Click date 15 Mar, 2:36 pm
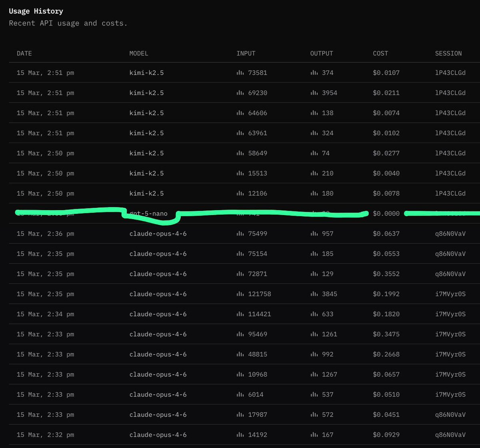Viewport: 480px width, 448px height. click(x=46, y=233)
